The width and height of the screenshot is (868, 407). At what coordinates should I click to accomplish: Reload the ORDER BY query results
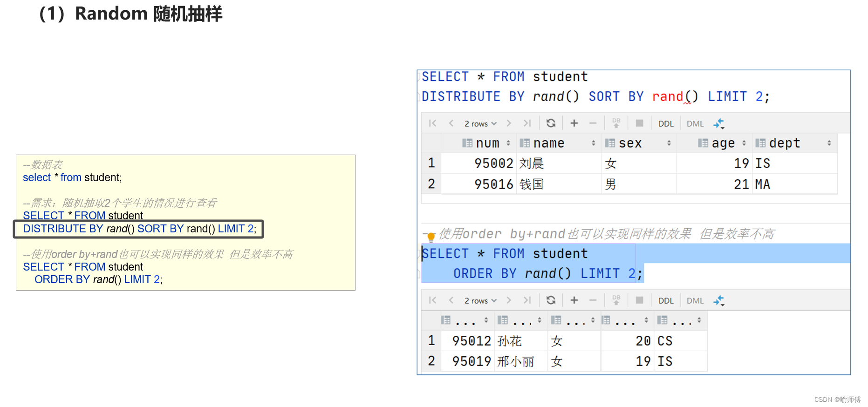click(551, 300)
